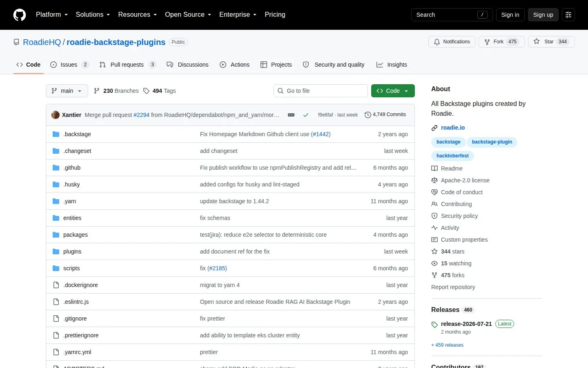The height and width of the screenshot is (368, 588).
Task: Open the scripts folder icon
Action: point(56,268)
